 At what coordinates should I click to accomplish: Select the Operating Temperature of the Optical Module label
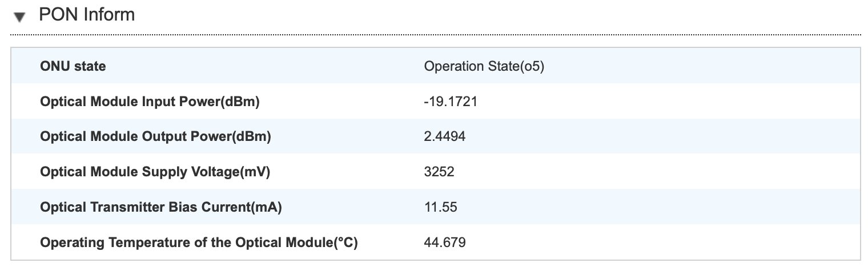point(199,242)
